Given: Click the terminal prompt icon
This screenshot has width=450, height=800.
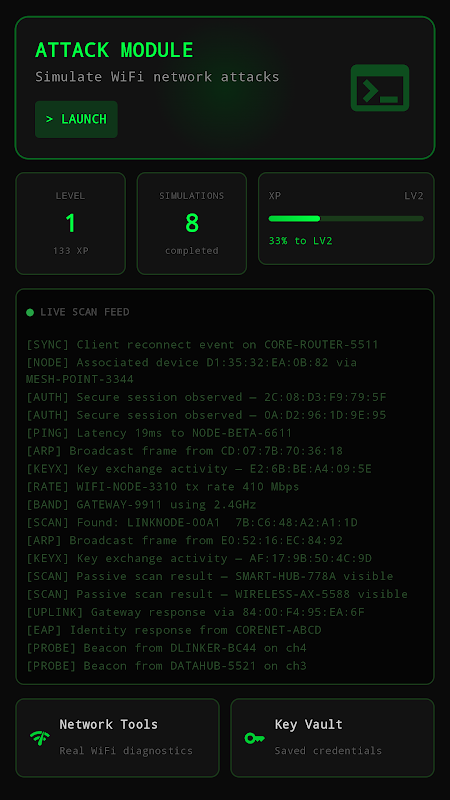Looking at the screenshot, I should click(380, 88).
